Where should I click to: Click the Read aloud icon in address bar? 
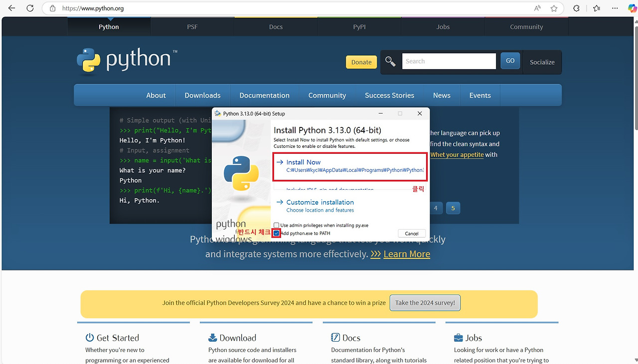tap(537, 8)
